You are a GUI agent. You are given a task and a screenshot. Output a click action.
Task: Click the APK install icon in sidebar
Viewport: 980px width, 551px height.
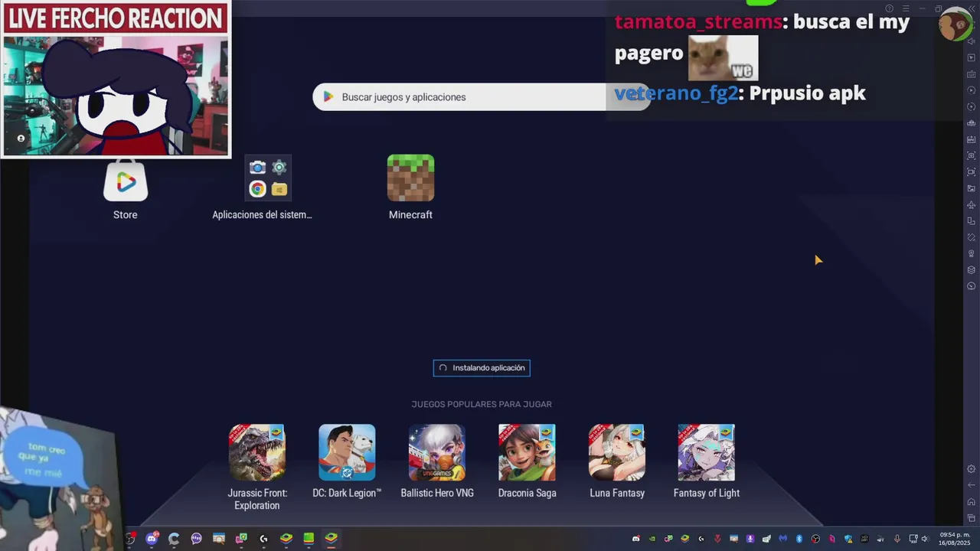click(972, 139)
